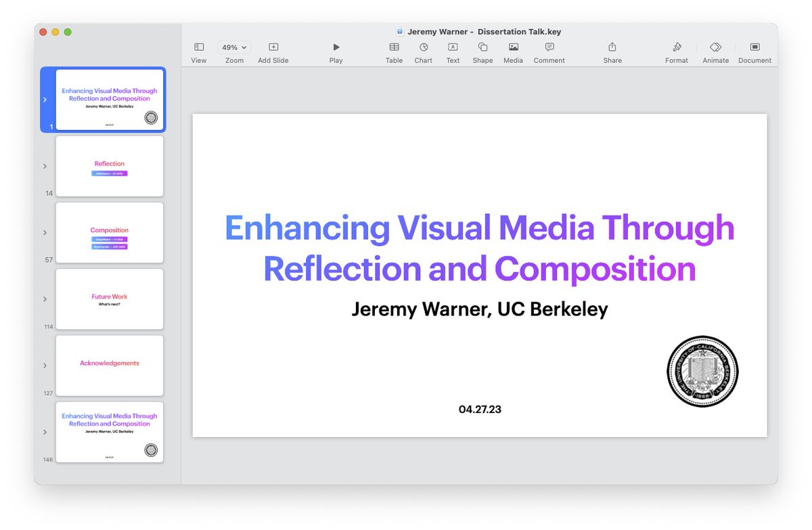This screenshot has height=530, width=812.
Task: Expand the Future Work slide group
Action: [x=45, y=299]
